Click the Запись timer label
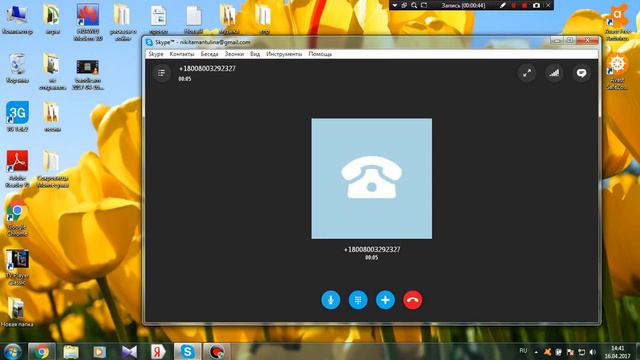Viewport: 640px width, 360px height. point(463,5)
